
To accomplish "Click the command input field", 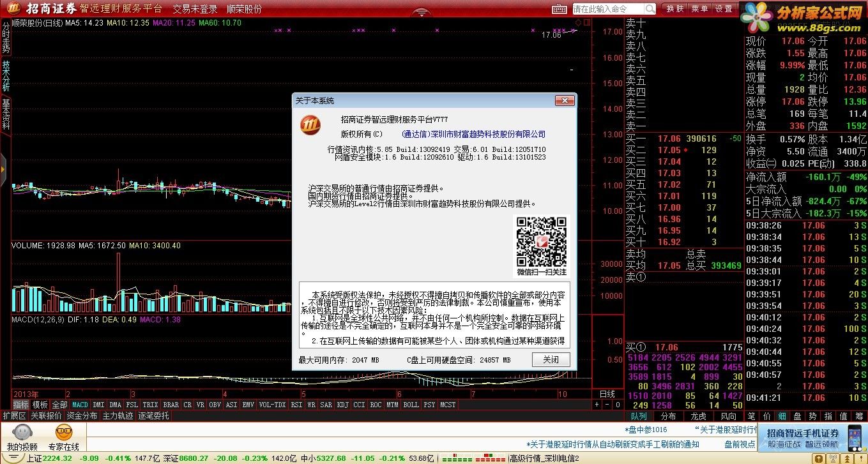I will tap(608, 9).
